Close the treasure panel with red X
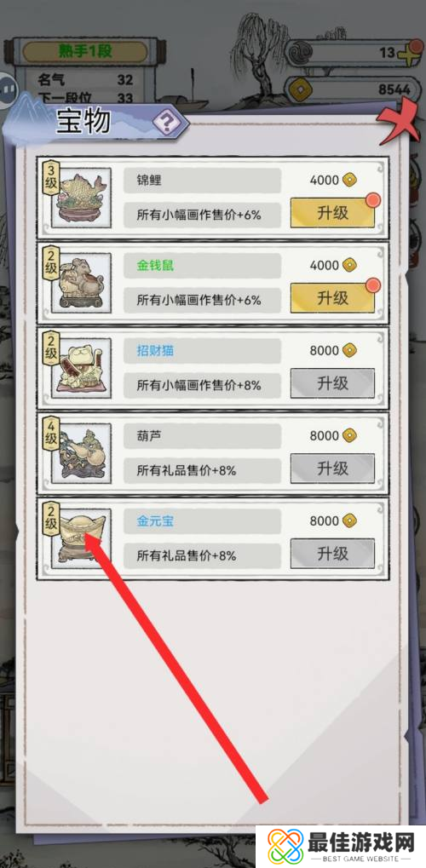426x868 pixels. [x=398, y=121]
